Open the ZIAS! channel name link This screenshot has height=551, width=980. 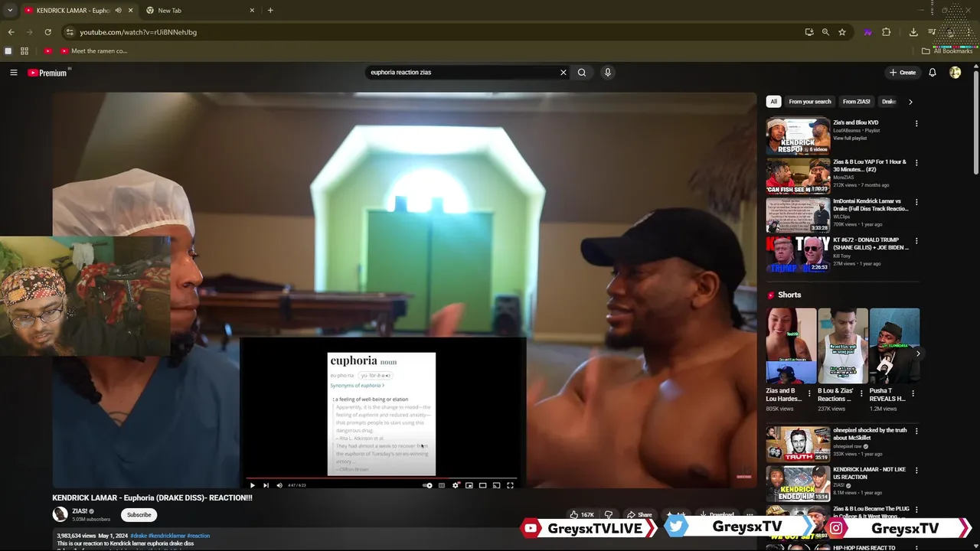click(80, 511)
